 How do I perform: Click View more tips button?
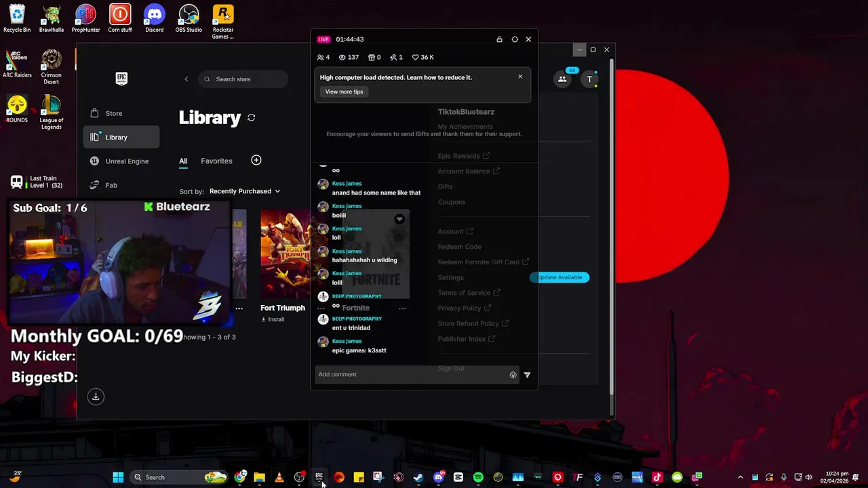pos(344,91)
